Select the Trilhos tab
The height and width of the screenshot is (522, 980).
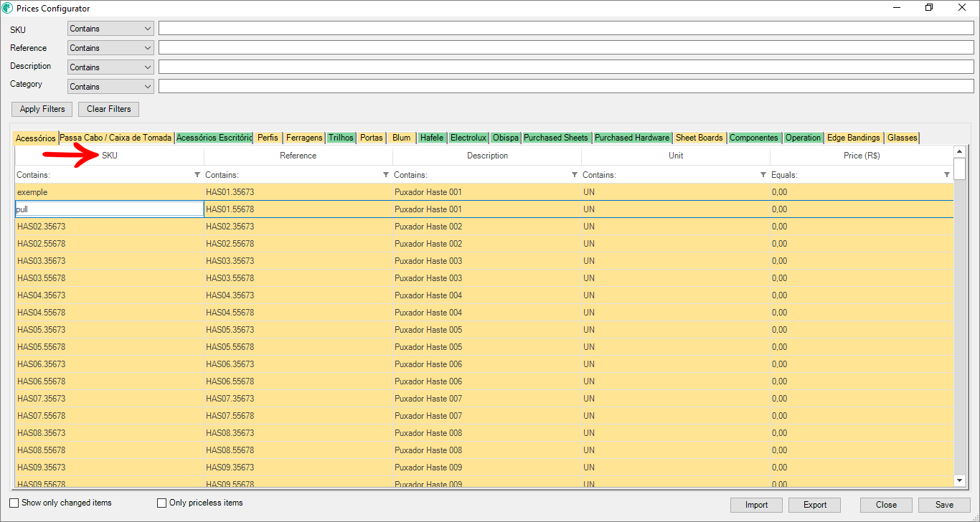pos(341,138)
